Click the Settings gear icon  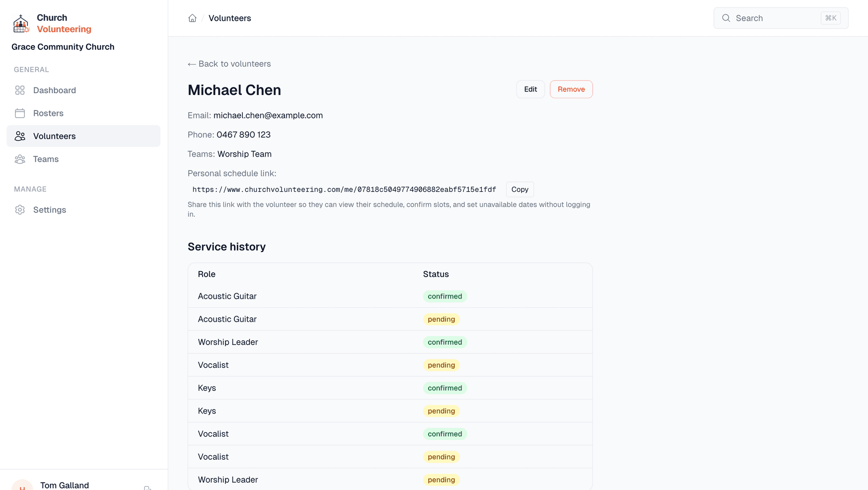(x=20, y=210)
